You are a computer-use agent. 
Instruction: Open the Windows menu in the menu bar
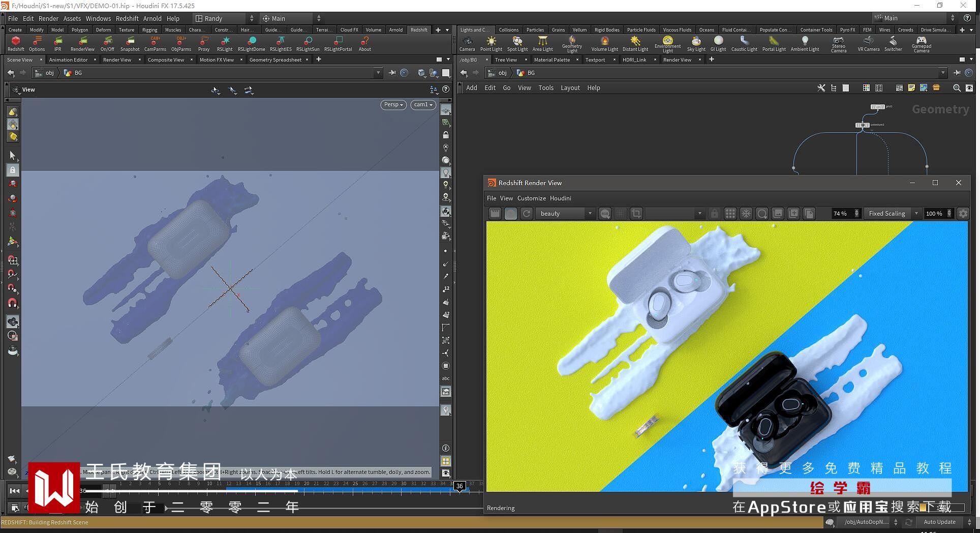(98, 18)
